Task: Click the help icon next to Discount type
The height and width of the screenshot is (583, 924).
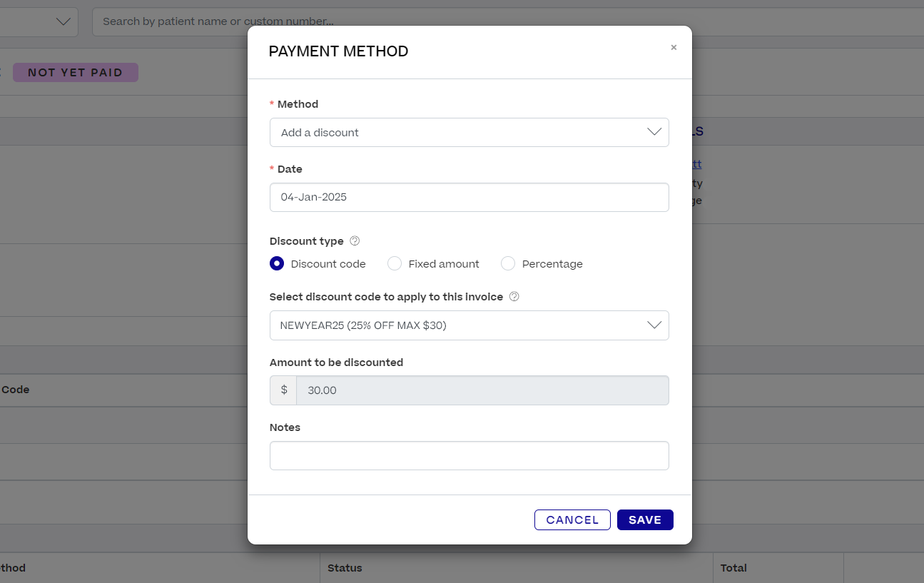Action: (x=355, y=240)
